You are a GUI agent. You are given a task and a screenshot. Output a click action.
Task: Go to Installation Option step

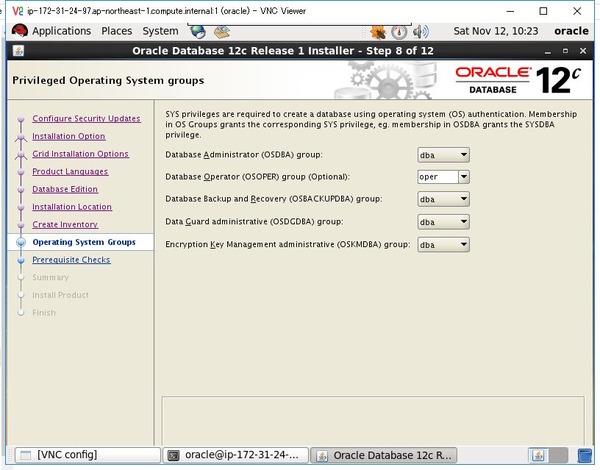pyautogui.click(x=69, y=136)
